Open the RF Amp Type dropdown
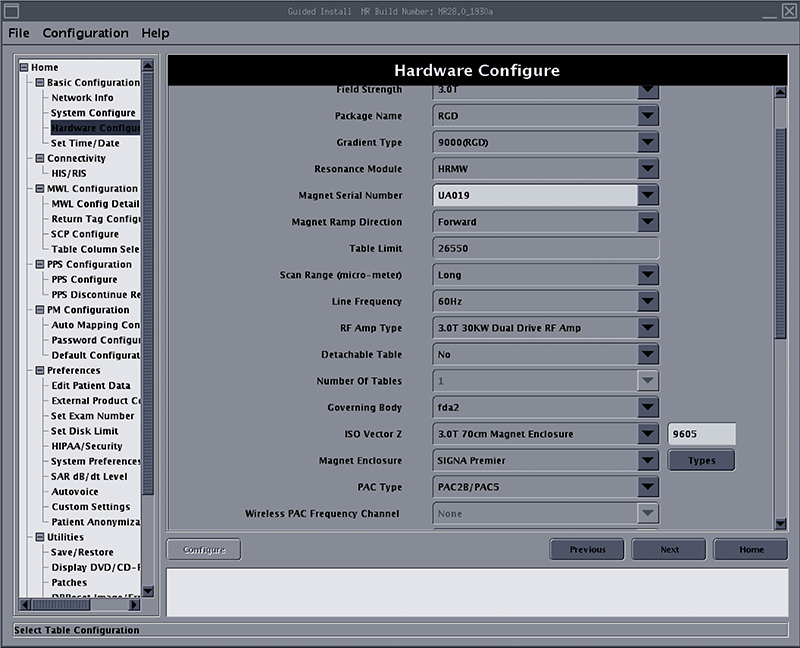This screenshot has width=800, height=648. pos(648,328)
